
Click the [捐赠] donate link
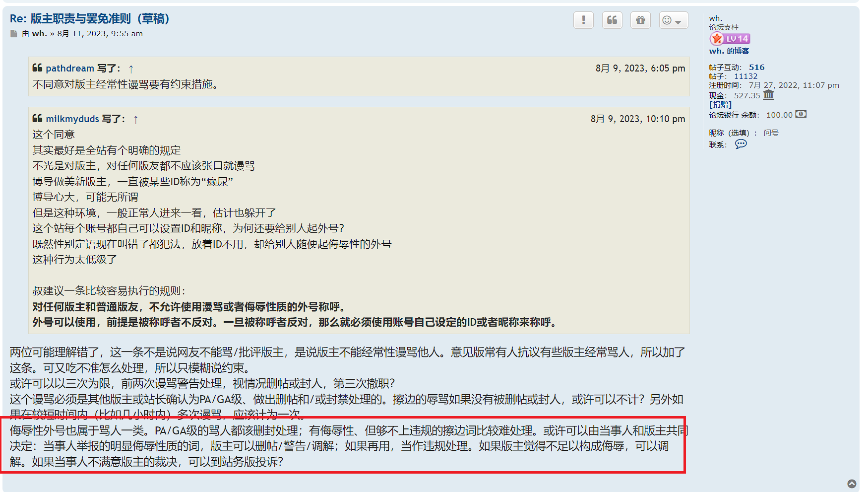pos(720,104)
